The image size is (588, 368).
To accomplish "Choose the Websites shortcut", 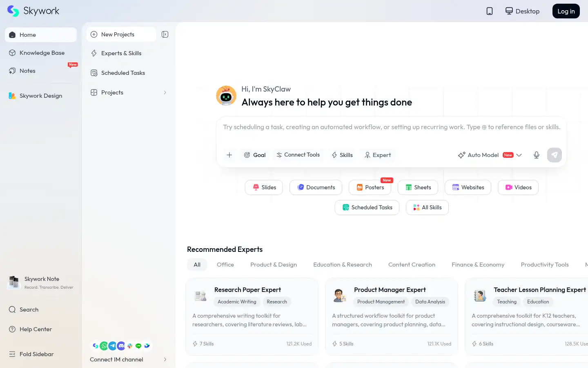I will pos(468,187).
